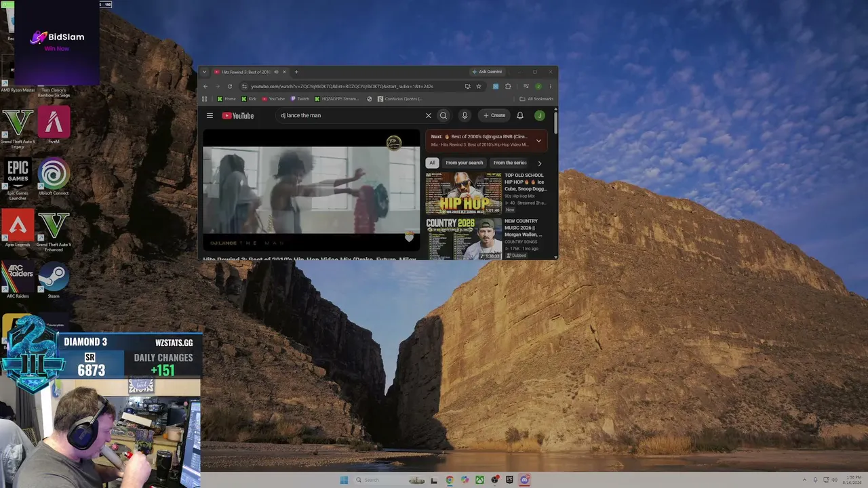Image resolution: width=868 pixels, height=488 pixels.
Task: Select the Apex Legends desktop shortcut
Action: [x=18, y=229]
